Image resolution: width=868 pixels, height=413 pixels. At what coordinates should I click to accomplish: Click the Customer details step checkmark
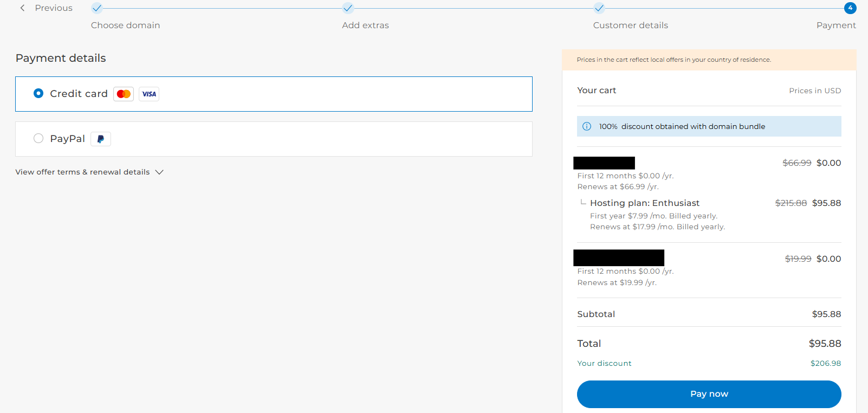tap(599, 8)
